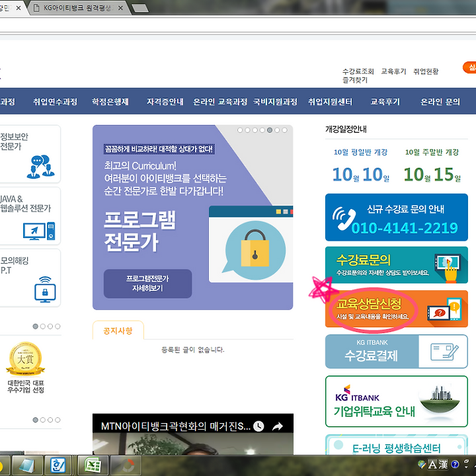Select the second banner slide dot
This screenshot has width=476, height=476.
(247, 130)
